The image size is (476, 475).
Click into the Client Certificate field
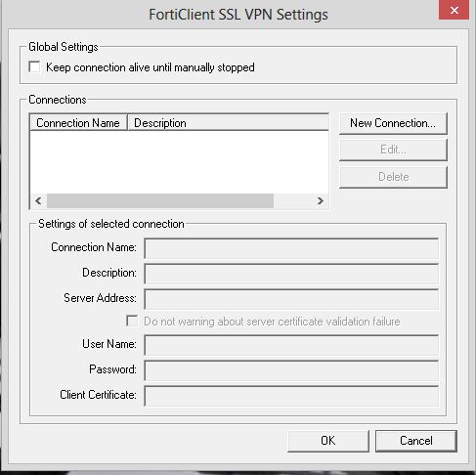(x=291, y=396)
